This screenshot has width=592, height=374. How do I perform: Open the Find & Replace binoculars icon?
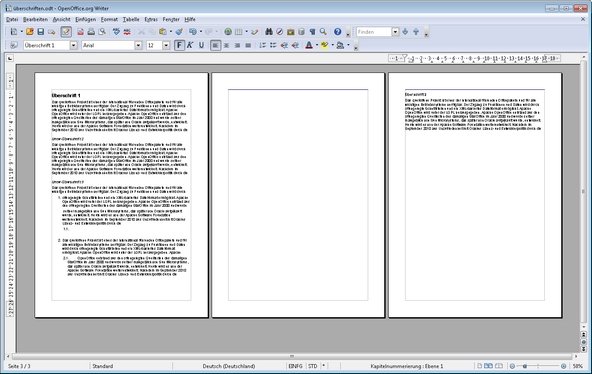[x=269, y=32]
